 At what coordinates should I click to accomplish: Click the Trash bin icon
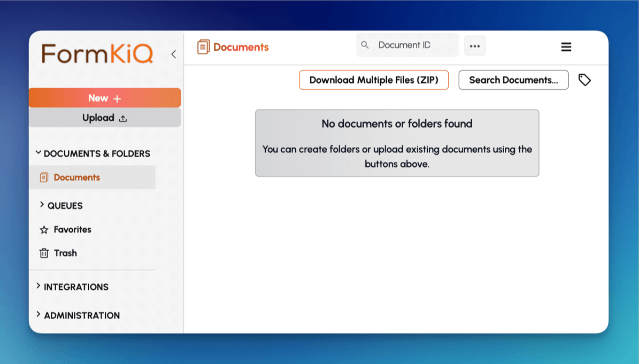(44, 253)
